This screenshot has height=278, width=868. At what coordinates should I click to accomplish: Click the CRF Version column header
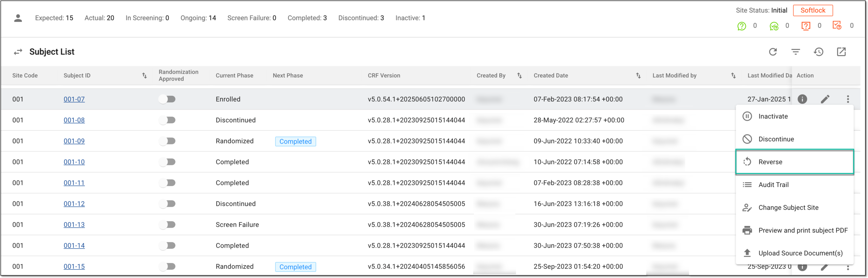384,76
